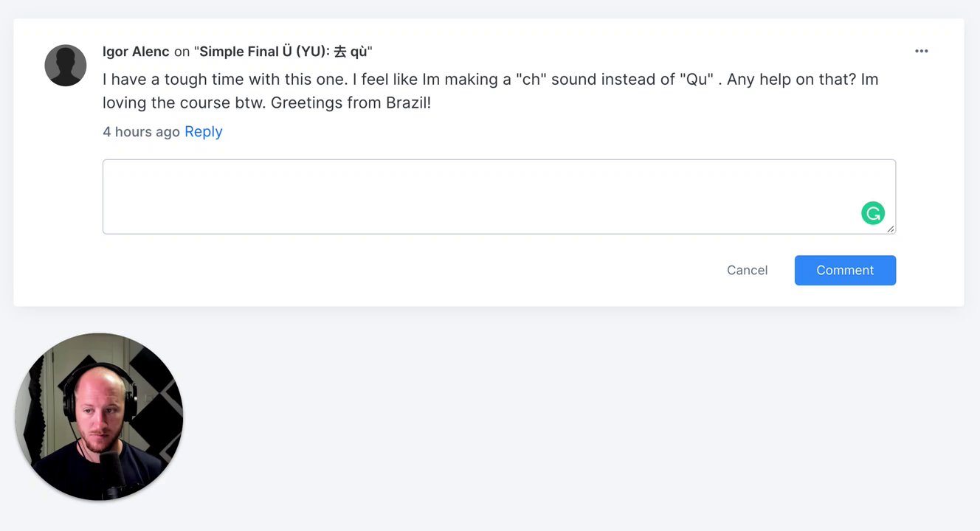The height and width of the screenshot is (531, 980).
Task: Click the word "on" after the username
Action: coord(182,52)
